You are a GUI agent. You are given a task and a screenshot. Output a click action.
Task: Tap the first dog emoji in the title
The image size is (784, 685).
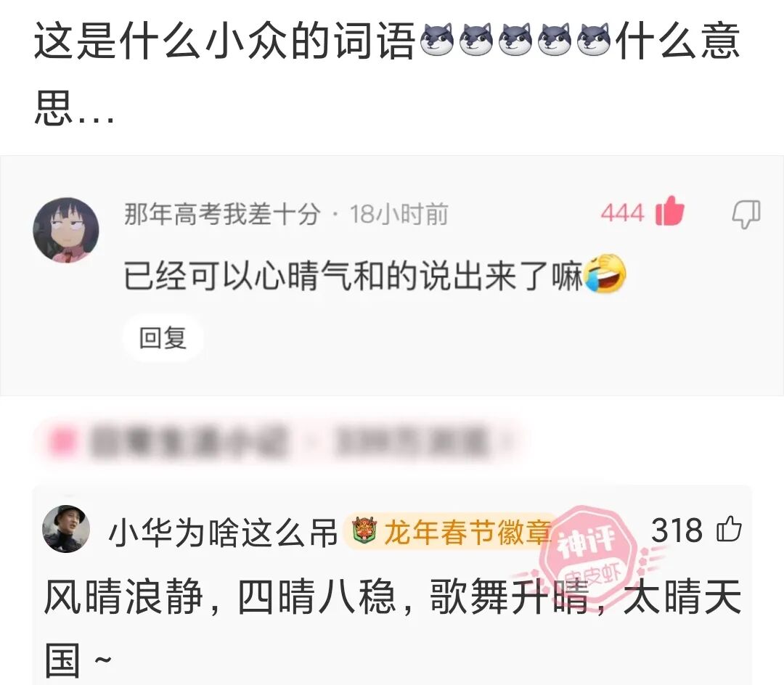tap(436, 39)
